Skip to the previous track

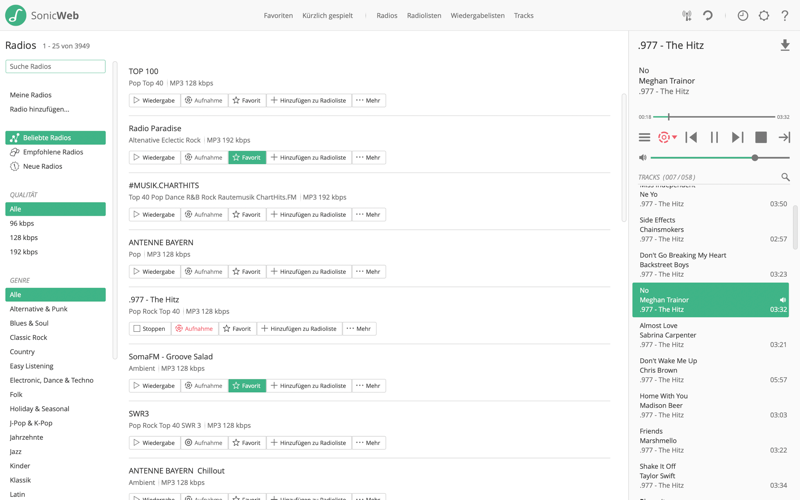tap(691, 137)
